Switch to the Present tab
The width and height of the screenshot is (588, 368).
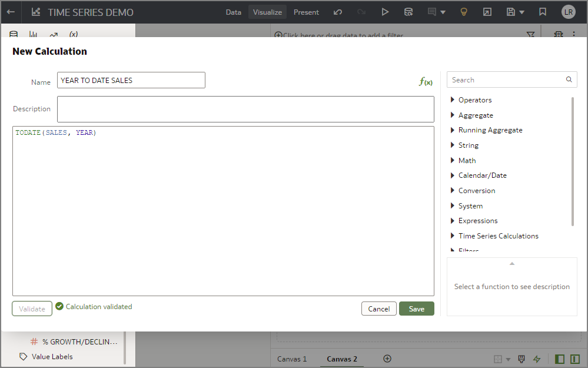tap(306, 12)
